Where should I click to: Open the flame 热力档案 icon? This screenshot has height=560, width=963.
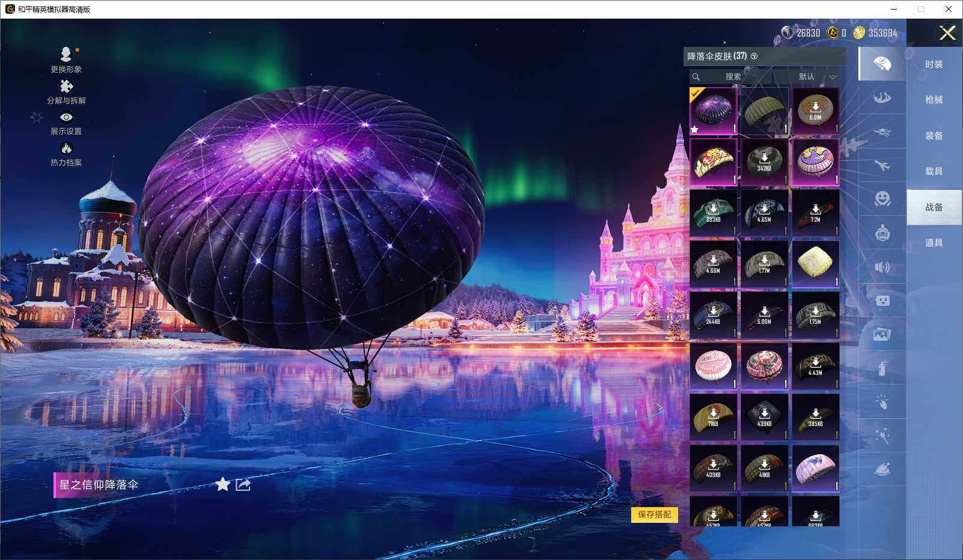click(66, 148)
